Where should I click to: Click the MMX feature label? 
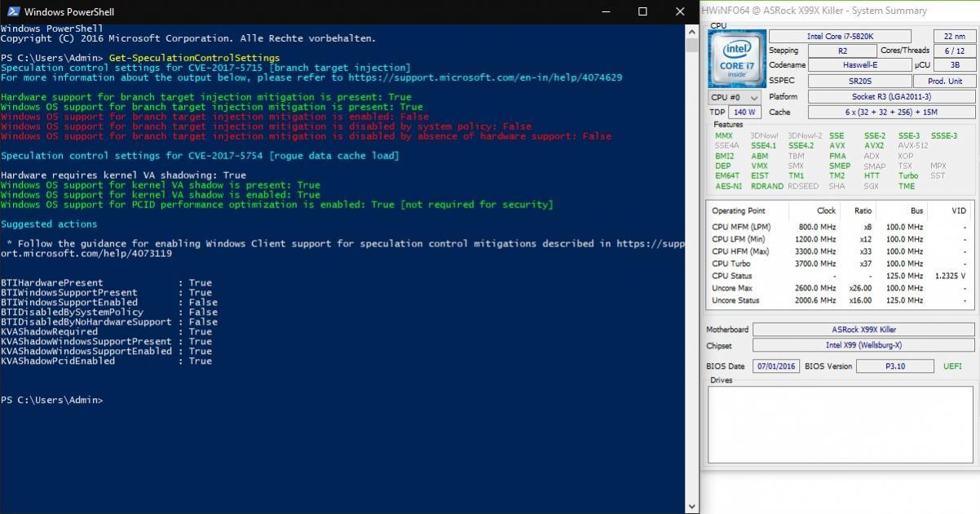pyautogui.click(x=724, y=135)
